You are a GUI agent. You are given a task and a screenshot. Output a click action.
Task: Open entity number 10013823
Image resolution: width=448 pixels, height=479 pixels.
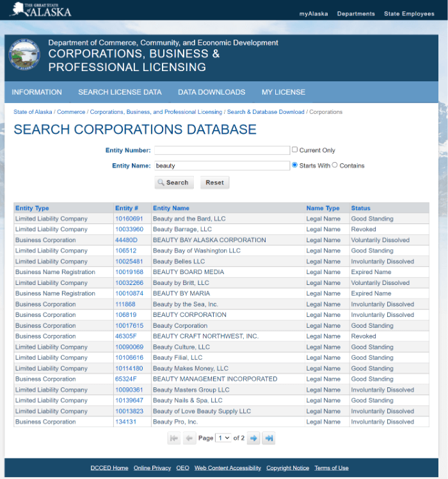(x=129, y=411)
